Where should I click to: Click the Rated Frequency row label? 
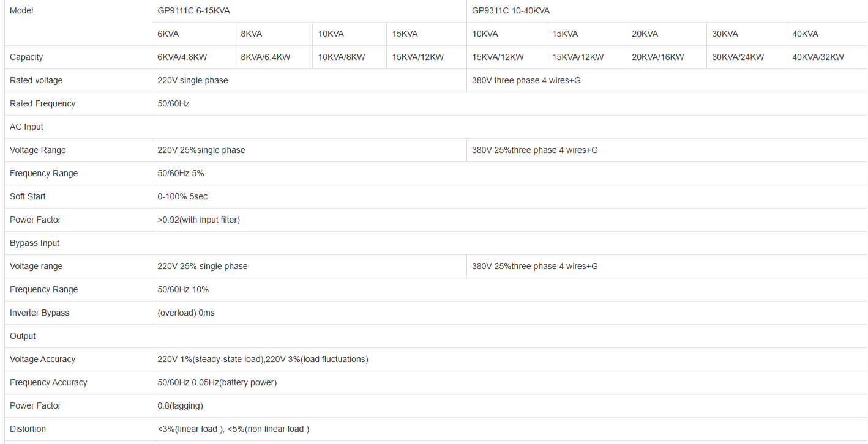pyautogui.click(x=43, y=104)
